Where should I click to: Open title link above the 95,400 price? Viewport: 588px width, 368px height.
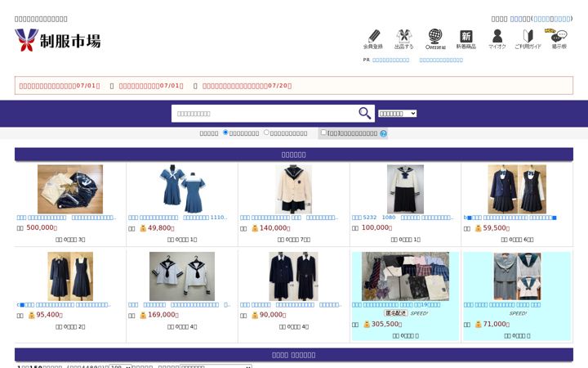64,305
